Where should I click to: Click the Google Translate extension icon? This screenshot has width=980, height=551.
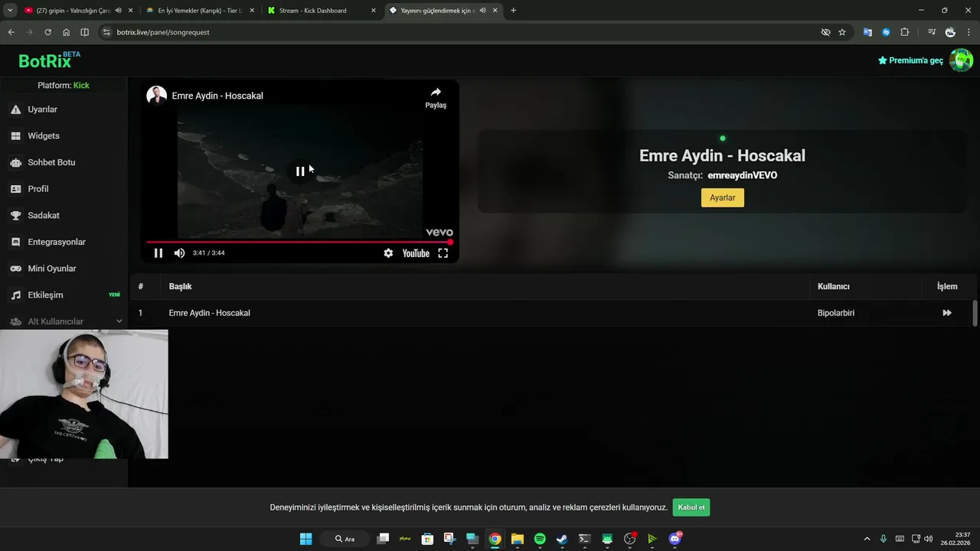(867, 32)
